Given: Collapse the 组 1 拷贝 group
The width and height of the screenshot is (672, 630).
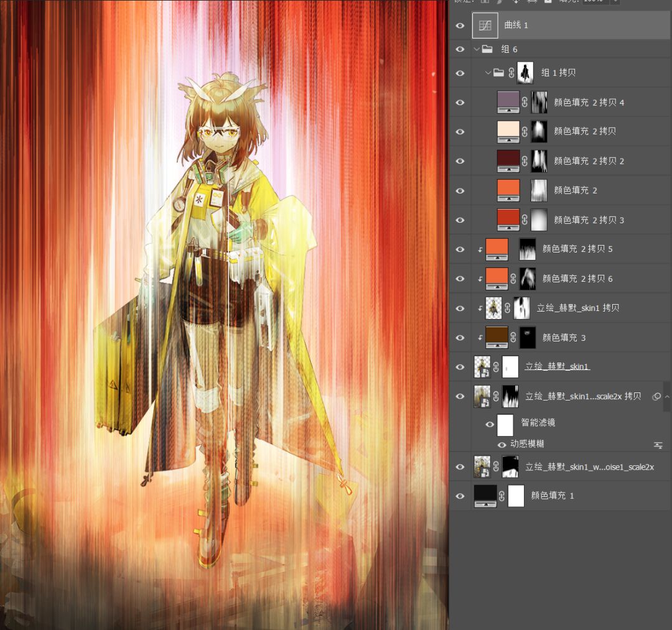Looking at the screenshot, I should coord(488,73).
